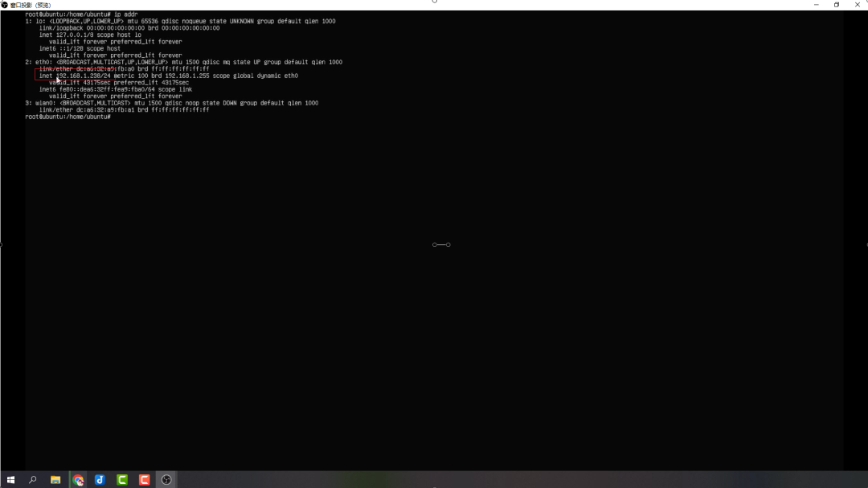Screen dimensions: 868x488
Task: Click the 'ip addr' command text
Action: [x=125, y=14]
